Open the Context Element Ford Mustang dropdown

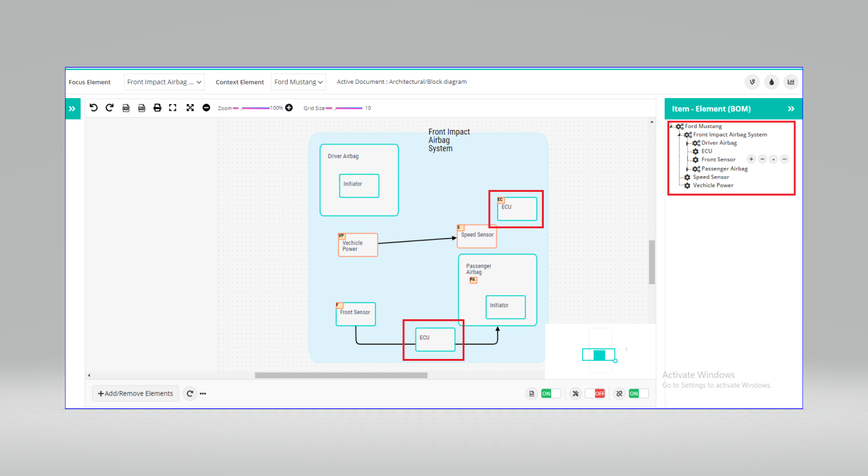coord(298,82)
